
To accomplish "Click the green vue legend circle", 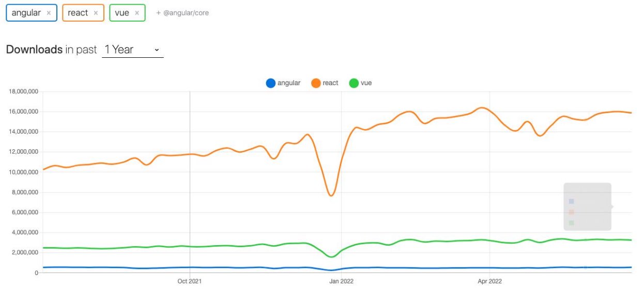I will (354, 83).
